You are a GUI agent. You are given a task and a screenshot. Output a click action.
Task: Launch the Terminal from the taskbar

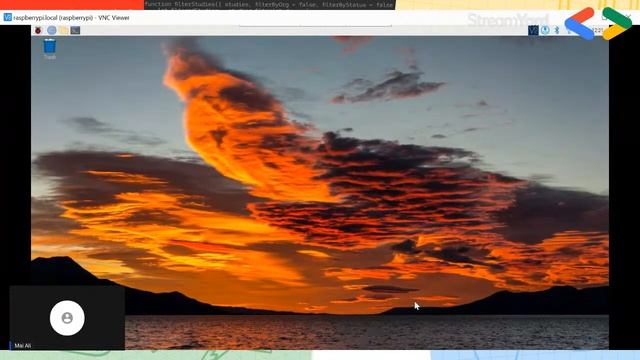[x=75, y=30]
